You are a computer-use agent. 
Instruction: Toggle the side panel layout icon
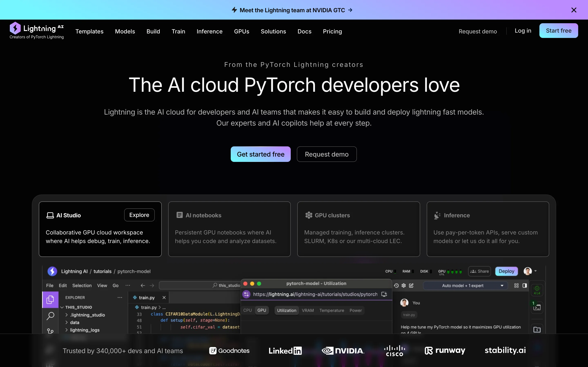tap(525, 285)
